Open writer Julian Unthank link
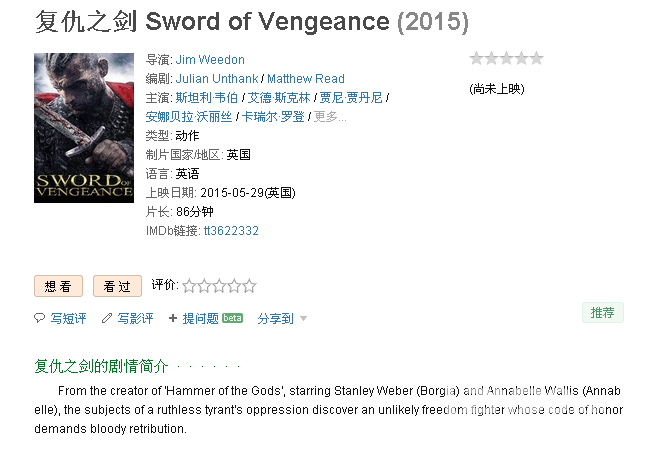This screenshot has width=654, height=454. tap(216, 78)
